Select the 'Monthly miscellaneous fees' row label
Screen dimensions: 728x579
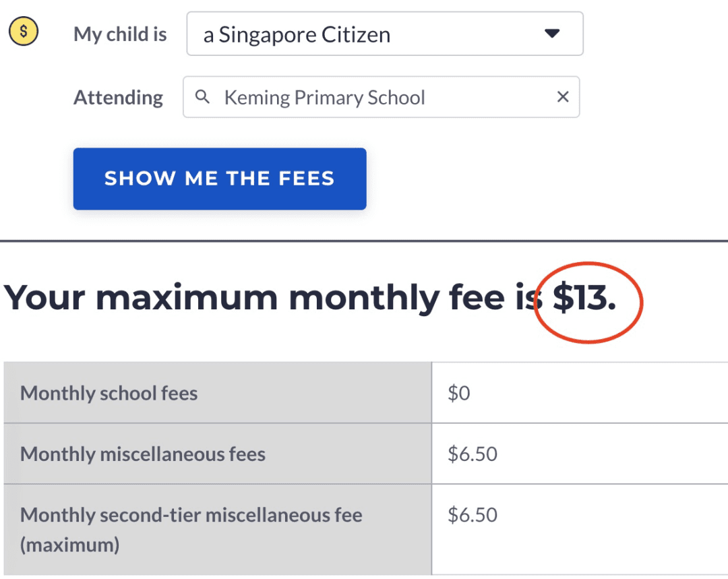[x=143, y=454]
